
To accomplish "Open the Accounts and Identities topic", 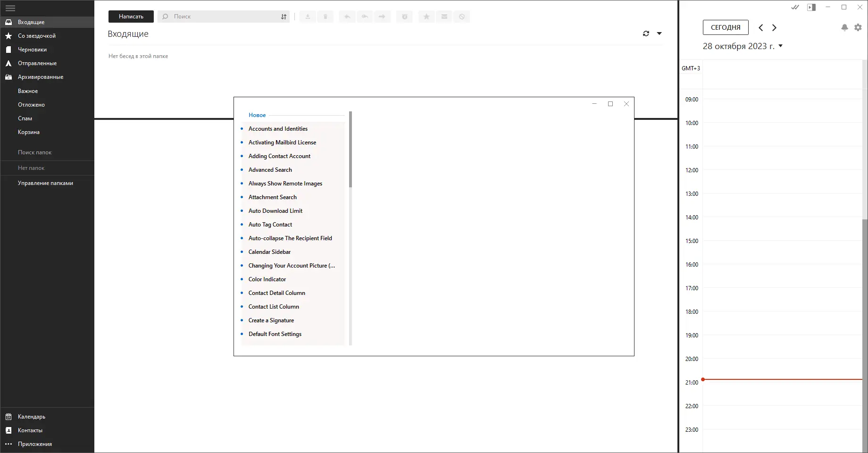I will click(292, 129).
